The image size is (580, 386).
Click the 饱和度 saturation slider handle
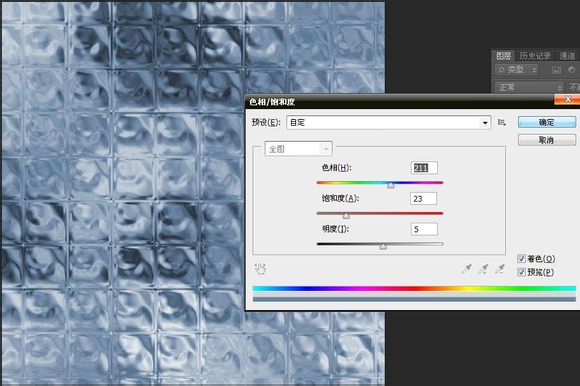tap(346, 216)
